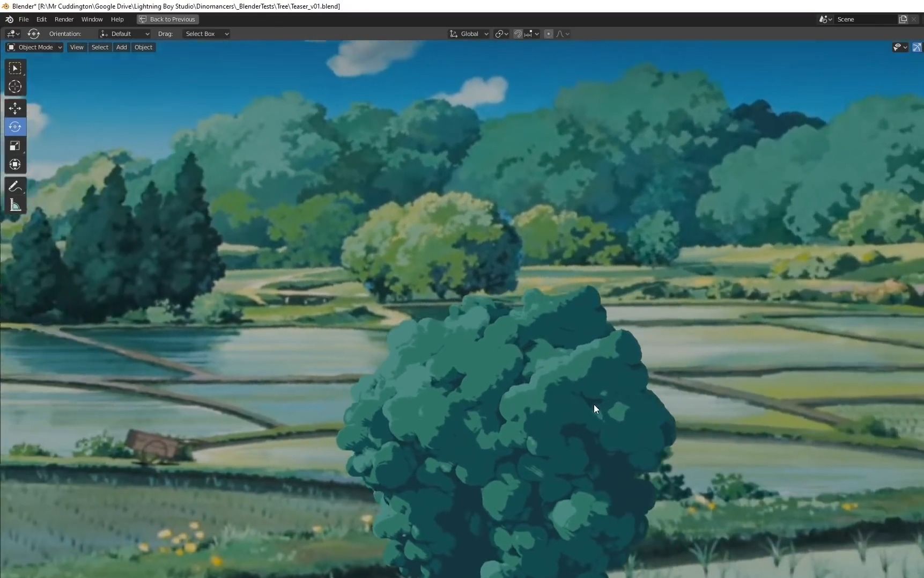
Task: Open object visibility and selectability dropdown
Action: (x=900, y=47)
